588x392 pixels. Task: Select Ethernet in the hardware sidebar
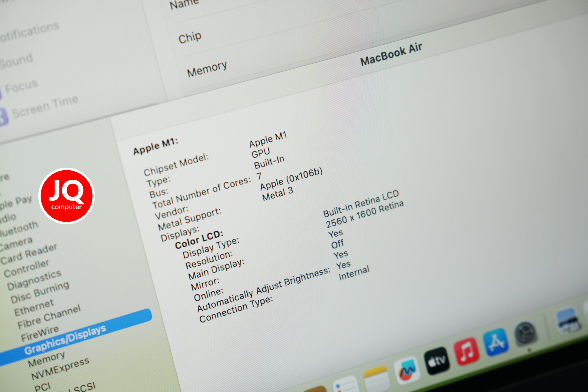pyautogui.click(x=34, y=307)
